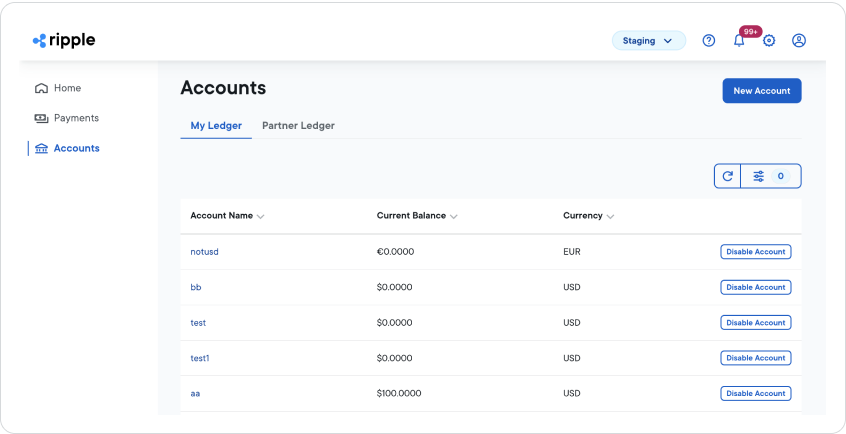Click the Home icon in sidebar
846x434 pixels.
41,88
